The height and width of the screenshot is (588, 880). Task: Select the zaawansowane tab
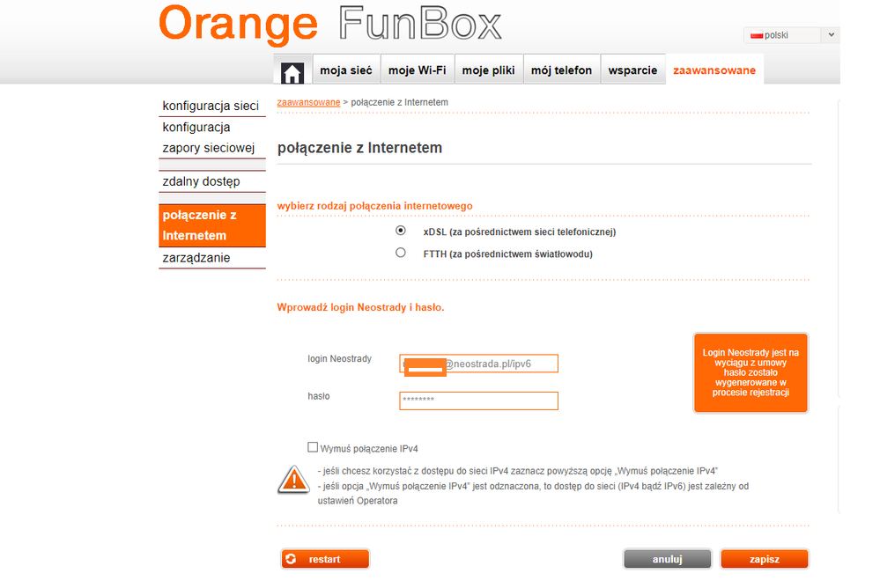coord(714,70)
